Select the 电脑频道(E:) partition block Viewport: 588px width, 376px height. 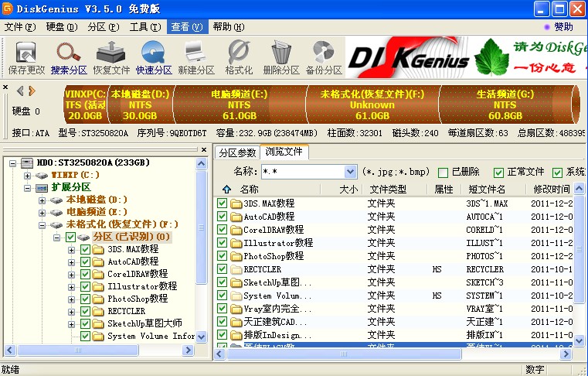240,104
